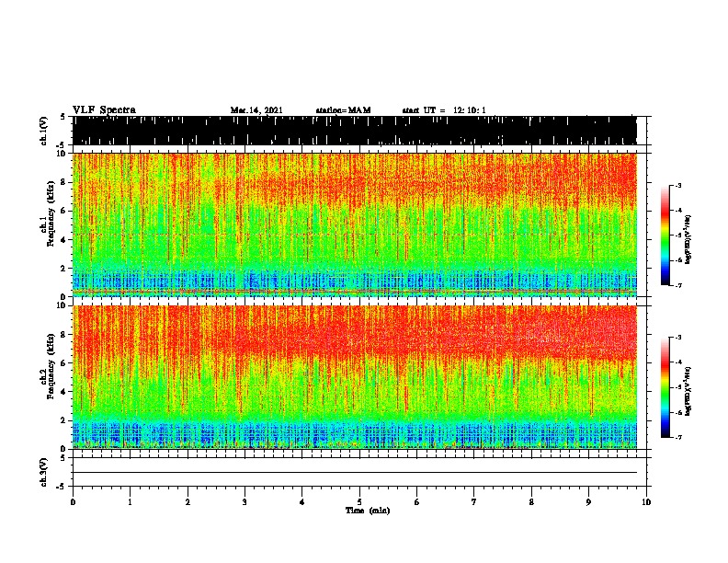Click the 'ch.1(V)' axis label
Image resolution: width=728 pixels, height=563 pixels.
[44, 131]
